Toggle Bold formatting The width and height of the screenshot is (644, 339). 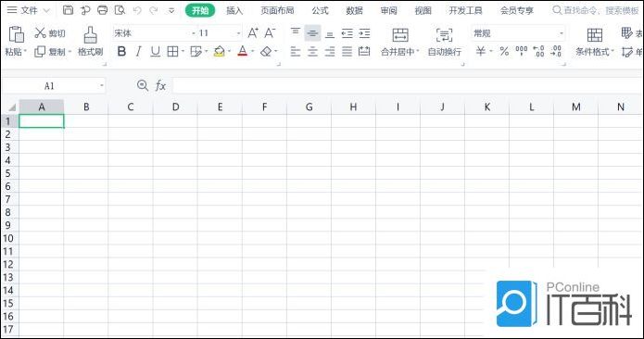tap(121, 51)
